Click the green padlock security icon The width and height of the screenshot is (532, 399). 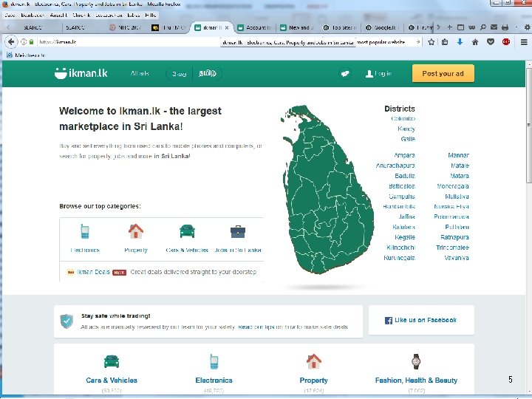tap(32, 41)
